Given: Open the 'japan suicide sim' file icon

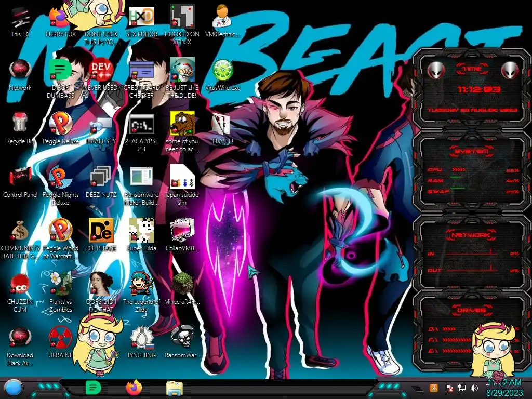Looking at the screenshot, I should [x=182, y=177].
